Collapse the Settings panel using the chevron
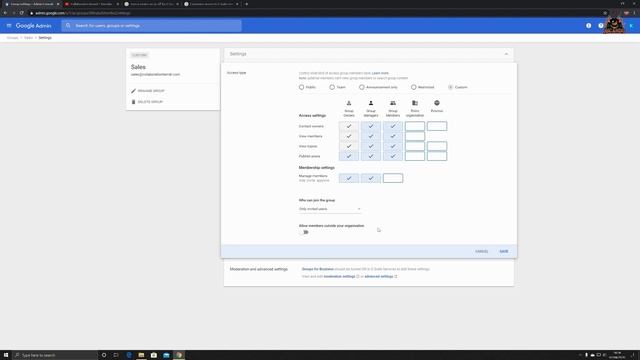640x360 pixels. pos(506,54)
